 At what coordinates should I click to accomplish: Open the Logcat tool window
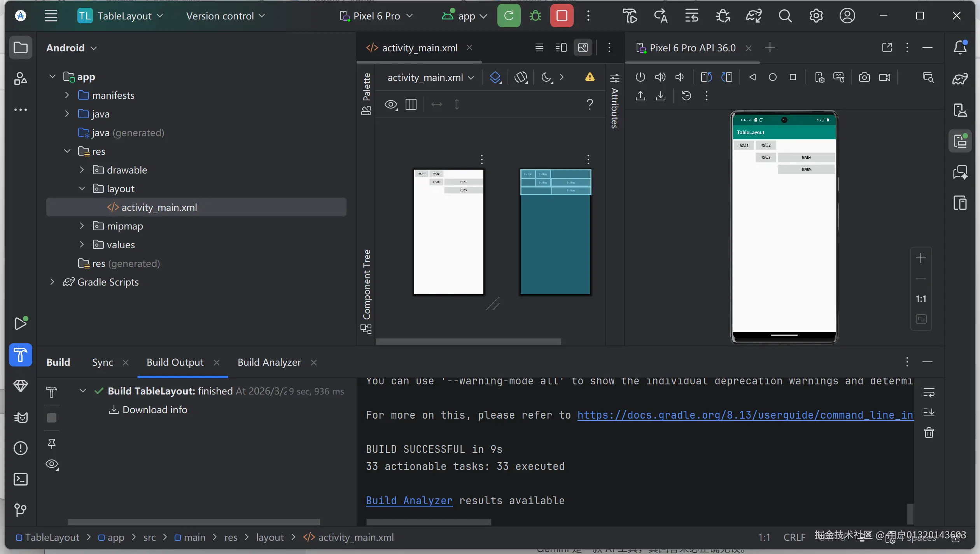point(21,417)
